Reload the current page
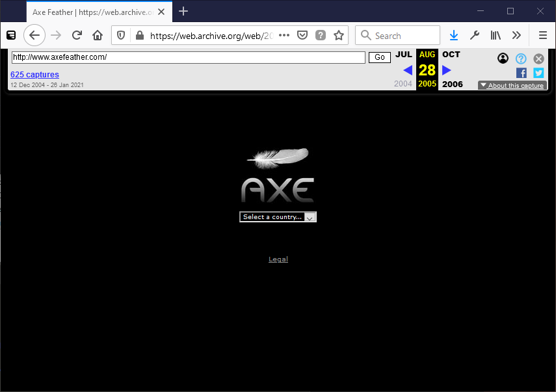 point(77,36)
